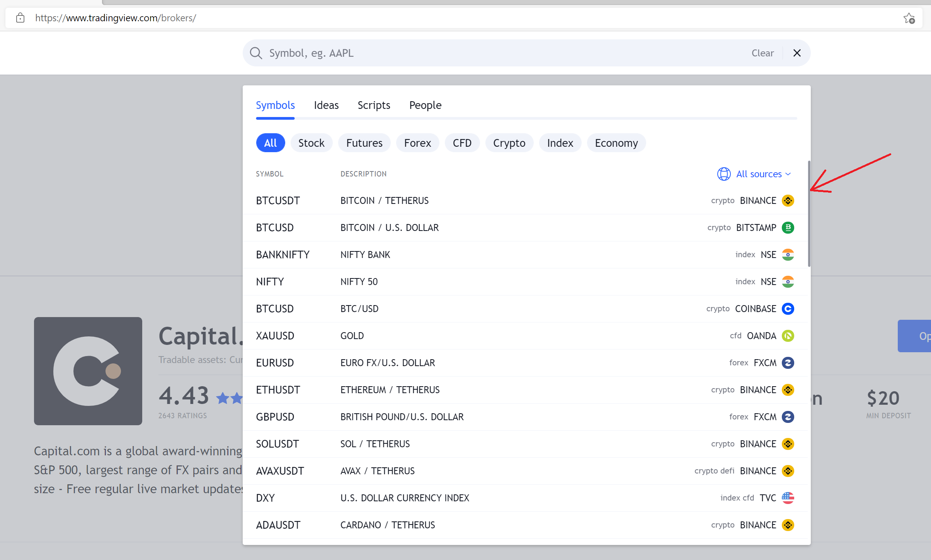Click the globe icon next to All sources
The image size is (931, 560).
pyautogui.click(x=724, y=174)
